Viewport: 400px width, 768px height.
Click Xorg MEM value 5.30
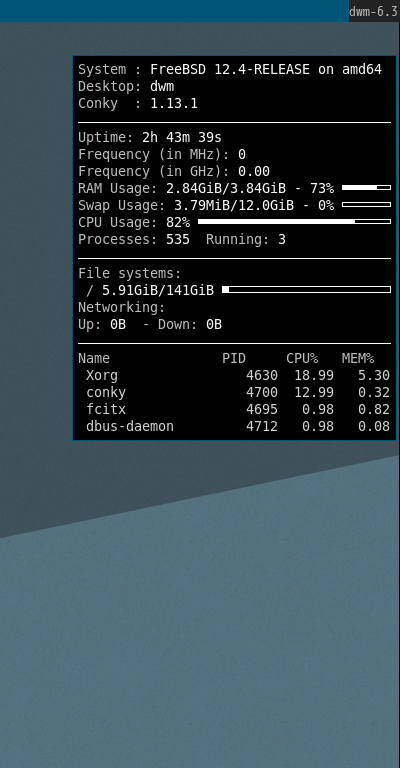click(x=374, y=376)
